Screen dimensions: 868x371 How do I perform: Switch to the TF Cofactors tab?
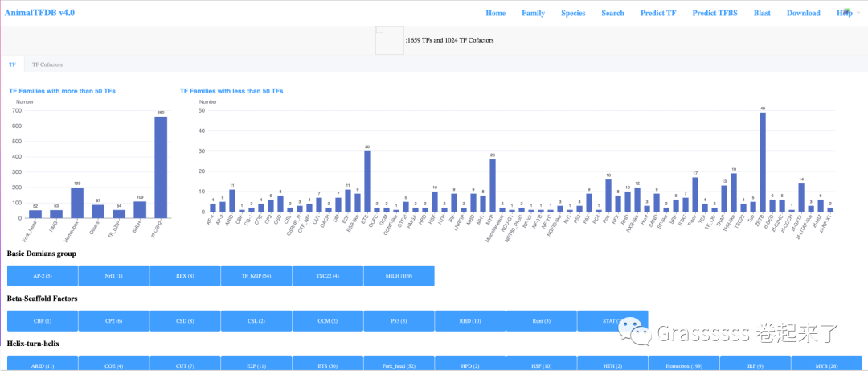click(47, 64)
